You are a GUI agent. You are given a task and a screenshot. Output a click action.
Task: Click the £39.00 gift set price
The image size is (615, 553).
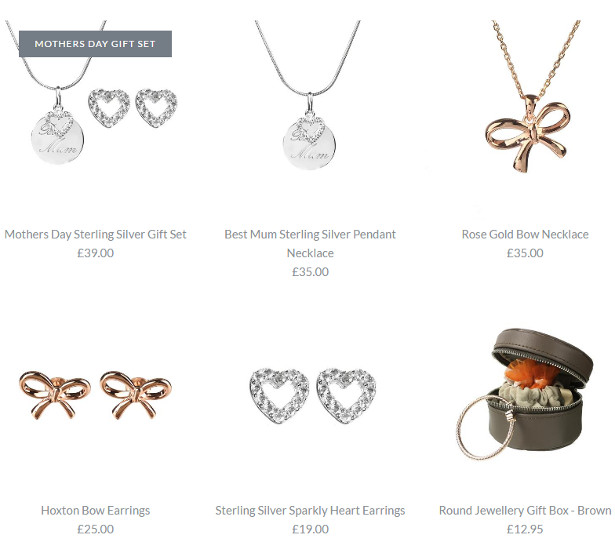(95, 253)
